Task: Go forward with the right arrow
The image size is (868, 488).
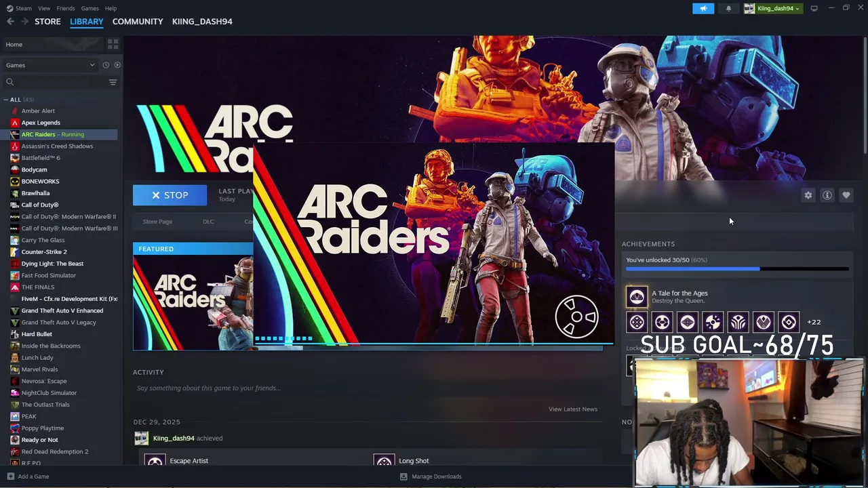Action: click(x=25, y=22)
